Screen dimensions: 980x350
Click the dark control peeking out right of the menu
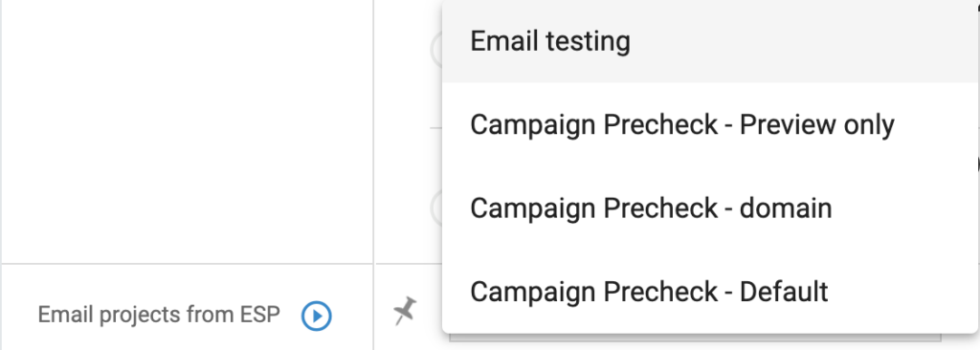click(x=977, y=164)
